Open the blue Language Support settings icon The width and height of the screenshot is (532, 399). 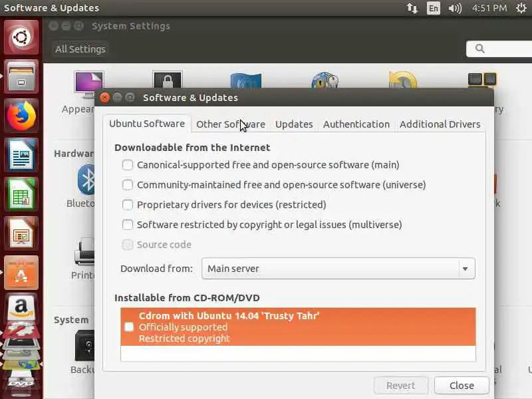(246, 80)
